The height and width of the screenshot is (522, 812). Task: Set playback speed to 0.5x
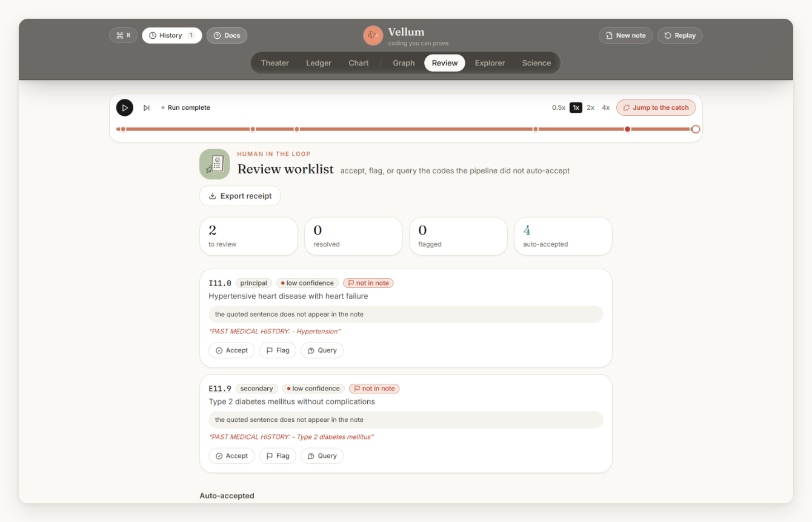[x=559, y=108]
